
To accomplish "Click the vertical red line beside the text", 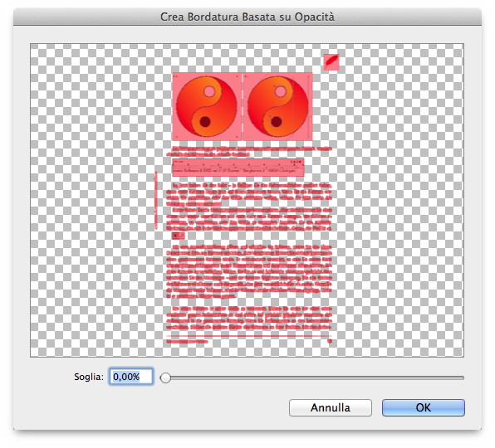I will pos(155,201).
